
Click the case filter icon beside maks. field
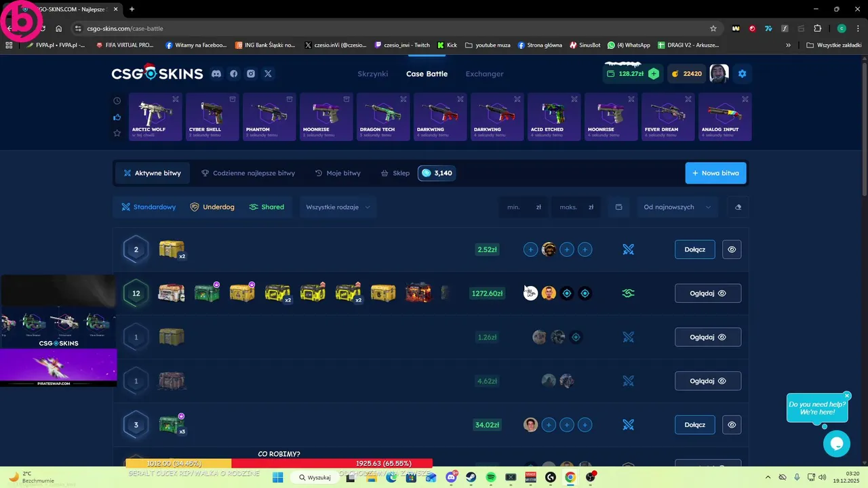coord(618,207)
